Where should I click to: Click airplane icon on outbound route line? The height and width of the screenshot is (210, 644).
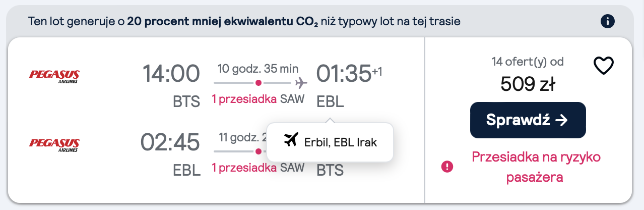coord(301,82)
